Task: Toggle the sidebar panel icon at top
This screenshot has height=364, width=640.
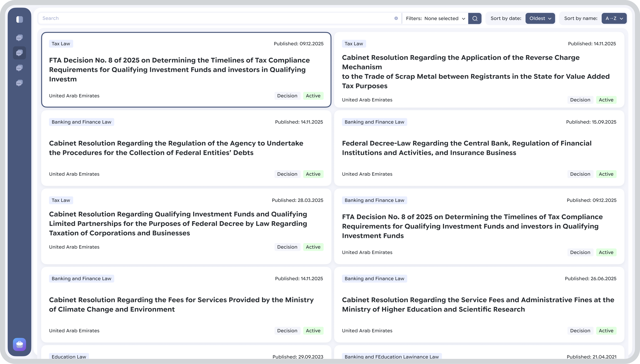Action: click(x=20, y=19)
